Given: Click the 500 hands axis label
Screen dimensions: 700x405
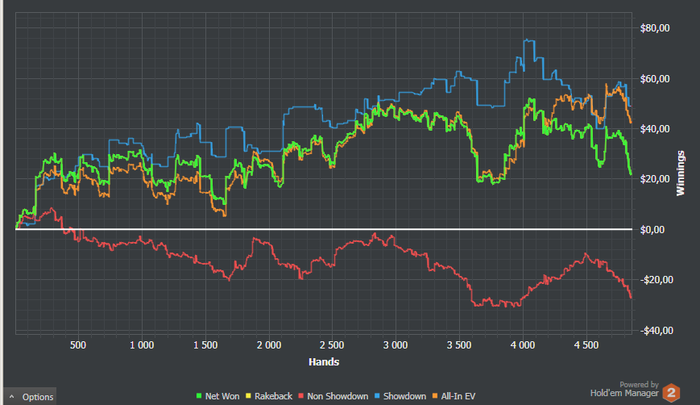Looking at the screenshot, I should click(x=78, y=345).
